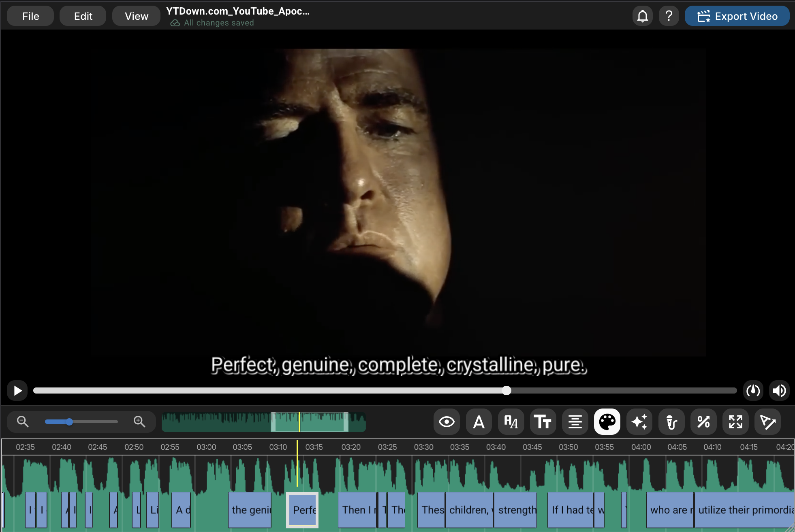Screen dimensions: 795x532
Task: Open the Edit menu
Action: tap(83, 16)
